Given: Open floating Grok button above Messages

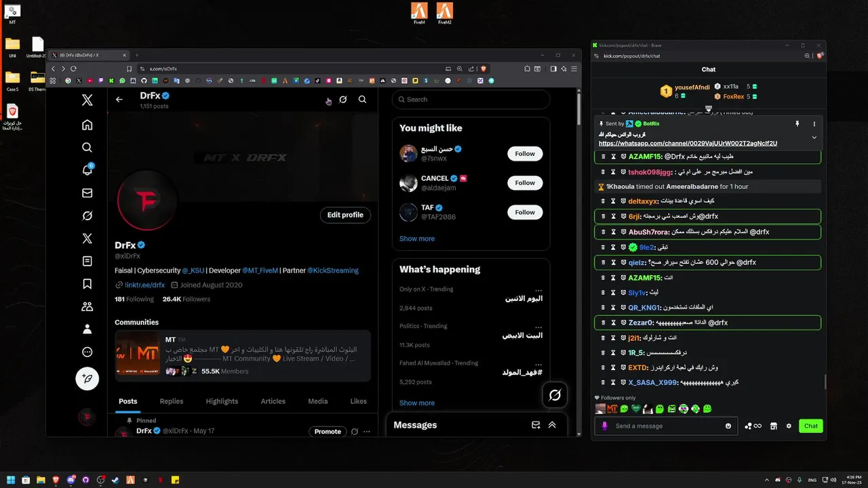Looking at the screenshot, I should [555, 395].
